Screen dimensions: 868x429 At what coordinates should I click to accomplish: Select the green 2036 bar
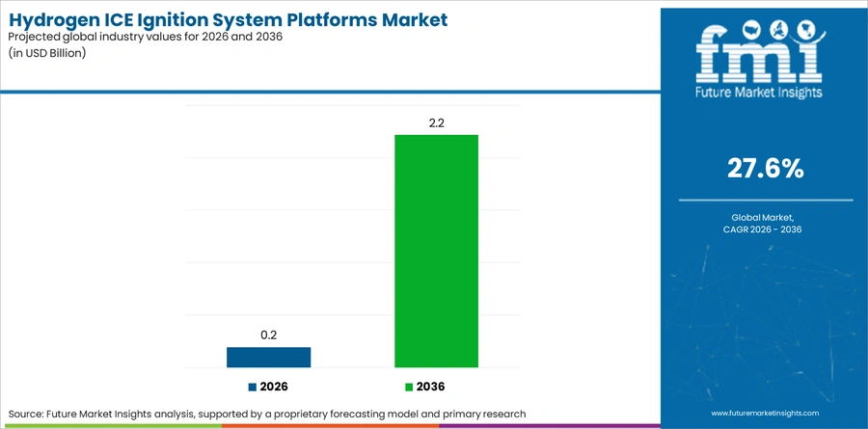[x=436, y=251]
